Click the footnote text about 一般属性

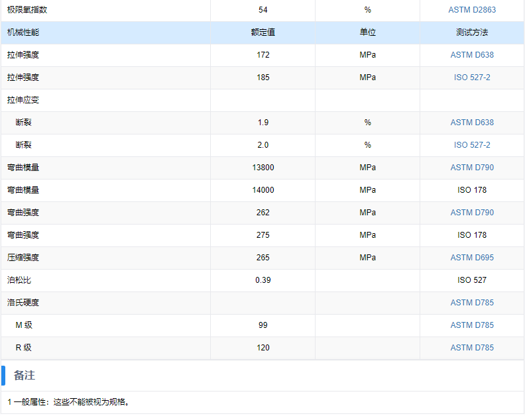(x=69, y=402)
